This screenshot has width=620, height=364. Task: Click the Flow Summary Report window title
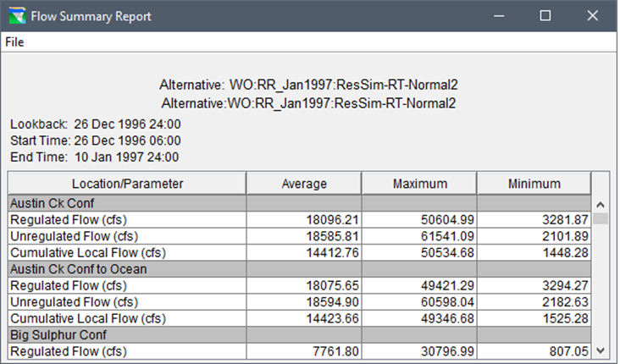pyautogui.click(x=91, y=16)
